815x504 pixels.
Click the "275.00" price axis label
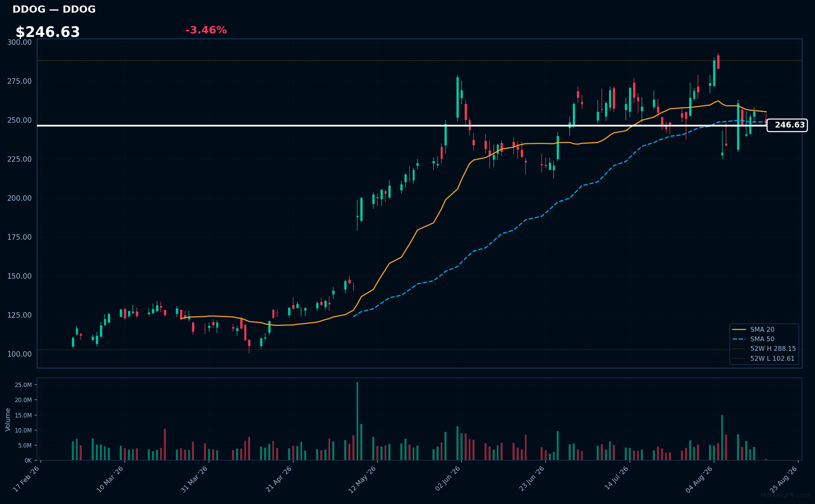click(x=20, y=81)
